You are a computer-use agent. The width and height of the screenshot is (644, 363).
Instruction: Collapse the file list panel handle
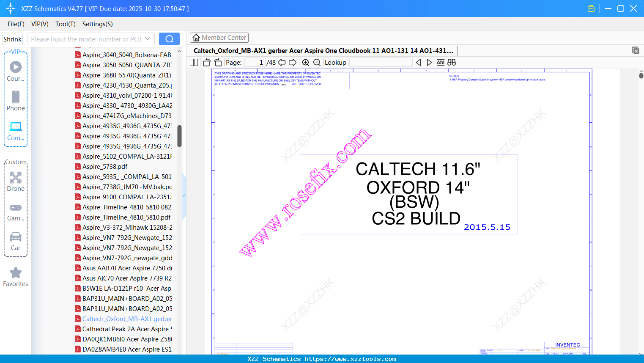pyautogui.click(x=184, y=196)
